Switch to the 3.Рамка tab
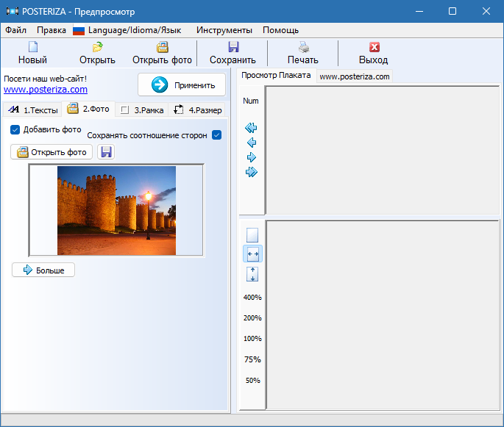The image size is (504, 427). 142,110
